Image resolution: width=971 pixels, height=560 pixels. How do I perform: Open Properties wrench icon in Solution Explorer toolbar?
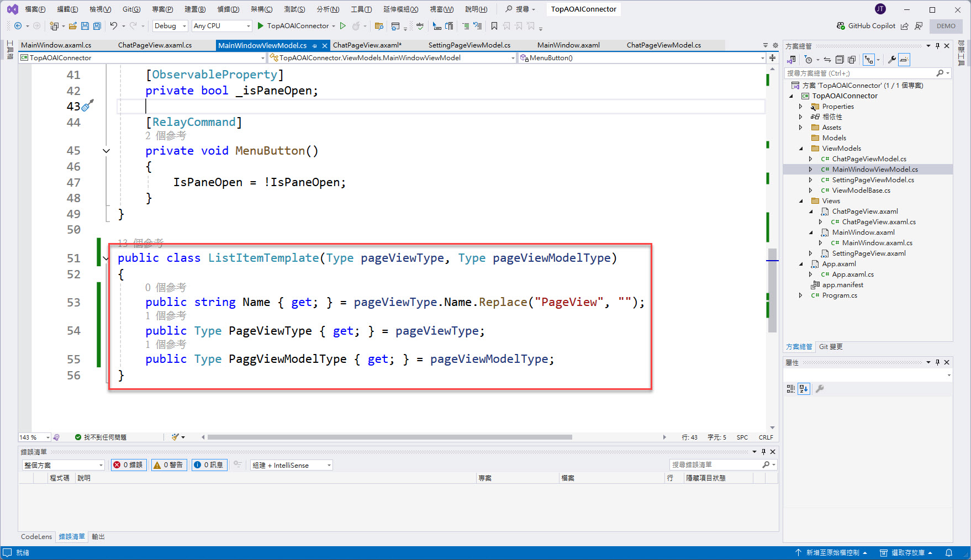click(891, 60)
